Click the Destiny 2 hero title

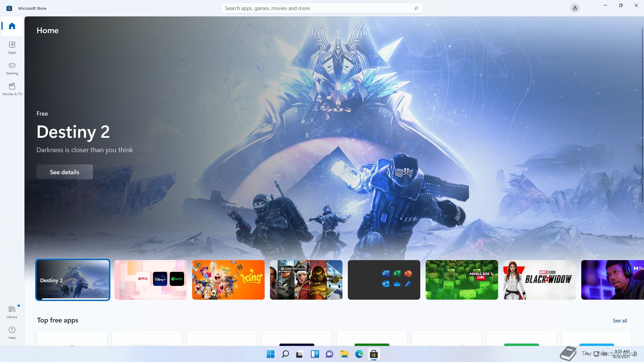73,132
